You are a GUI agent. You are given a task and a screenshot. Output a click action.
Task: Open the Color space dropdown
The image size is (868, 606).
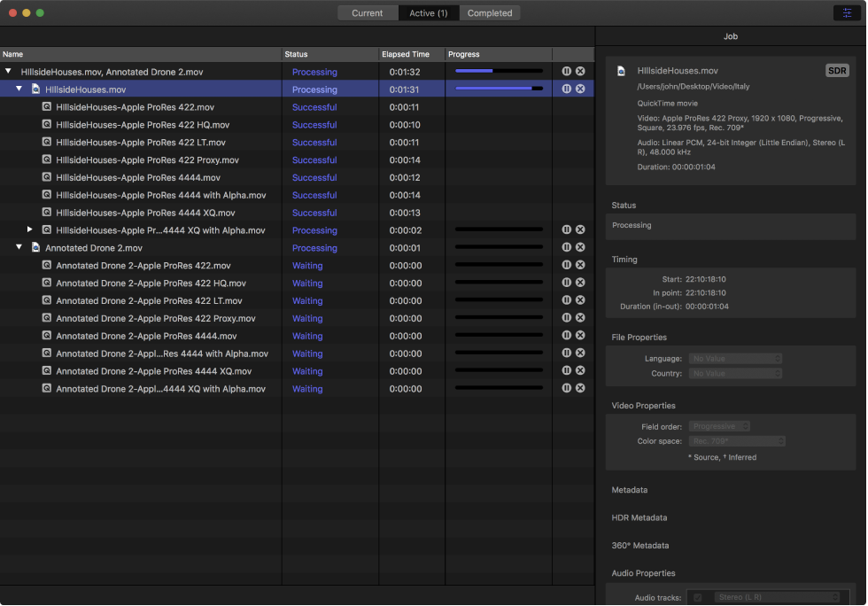[737, 441]
